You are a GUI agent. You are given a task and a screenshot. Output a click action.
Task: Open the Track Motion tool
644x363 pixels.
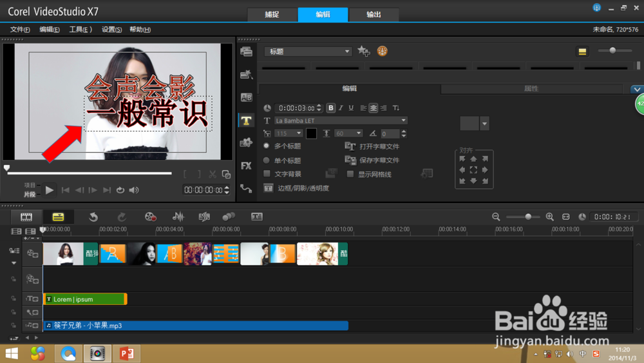click(229, 217)
